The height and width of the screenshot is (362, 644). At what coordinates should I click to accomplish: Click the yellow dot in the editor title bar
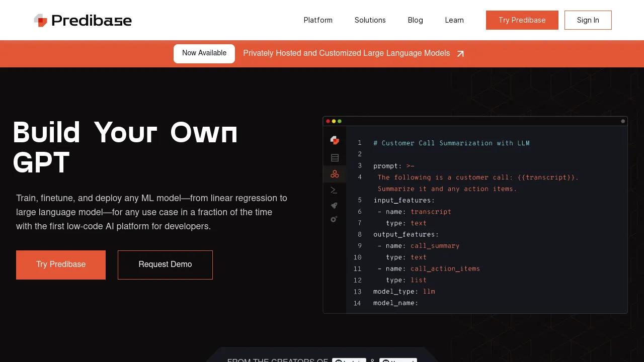[334, 121]
